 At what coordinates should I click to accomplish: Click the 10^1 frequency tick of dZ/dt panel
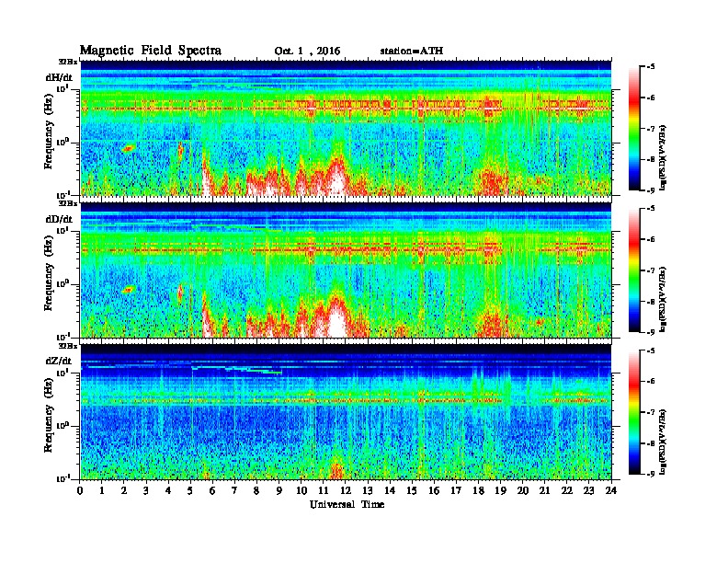tap(63, 373)
